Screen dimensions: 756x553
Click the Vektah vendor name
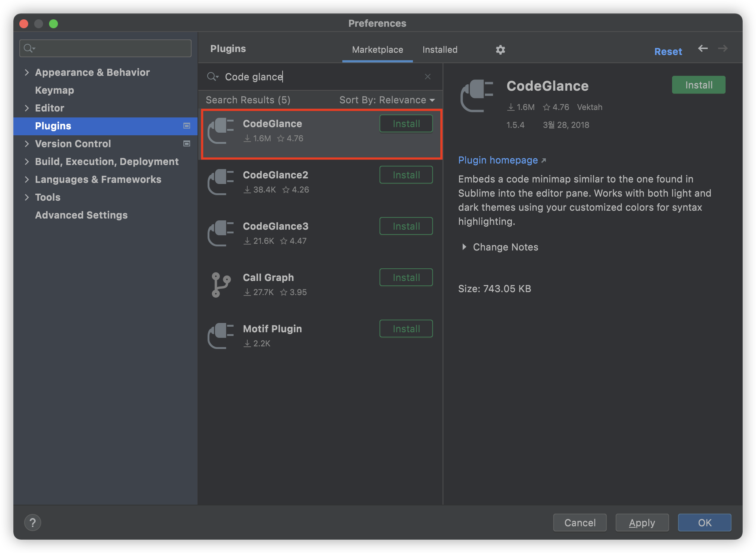tap(590, 107)
